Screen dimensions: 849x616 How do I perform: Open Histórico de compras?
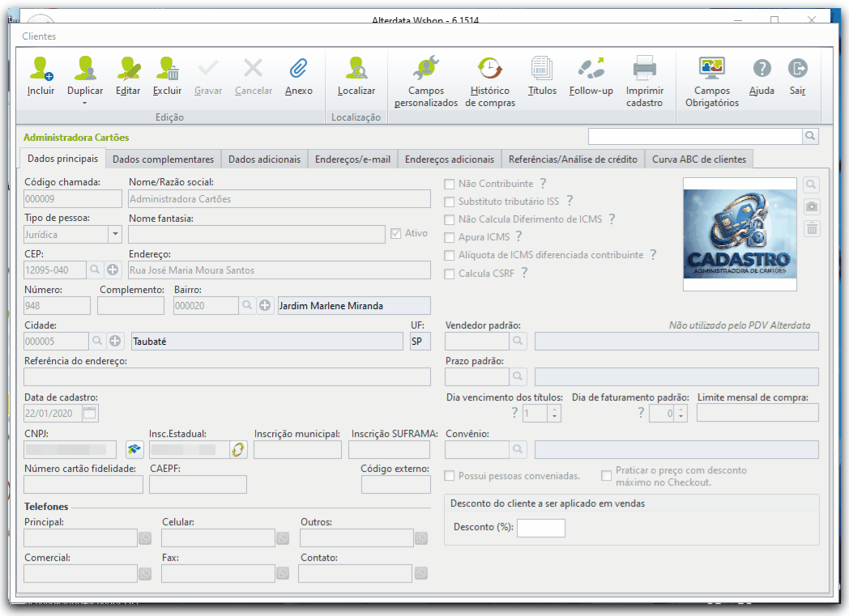[x=490, y=69]
